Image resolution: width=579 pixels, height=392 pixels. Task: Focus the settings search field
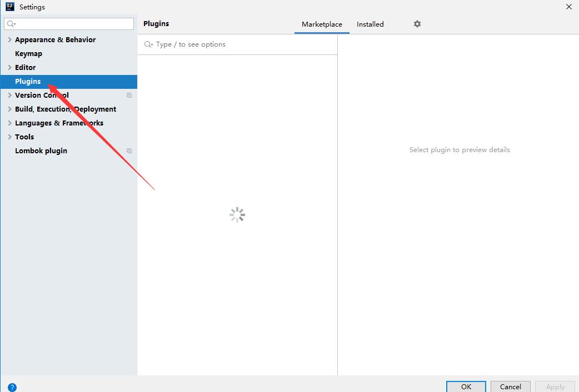pos(69,24)
